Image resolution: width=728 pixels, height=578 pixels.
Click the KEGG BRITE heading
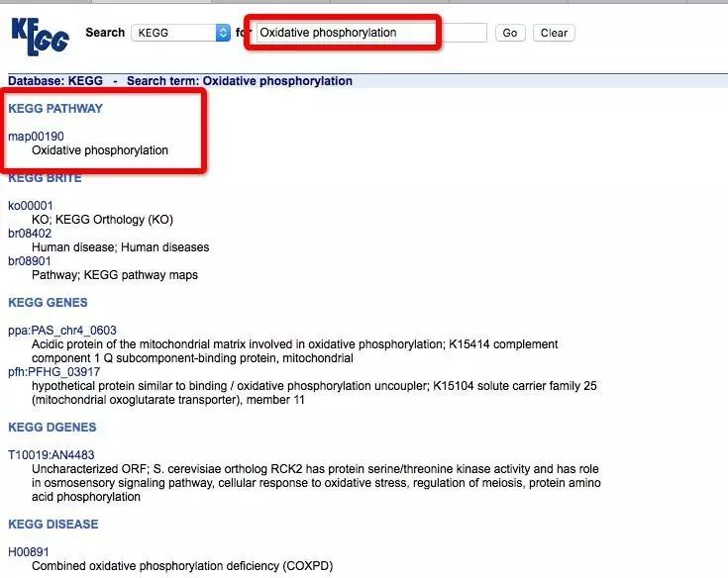point(45,178)
